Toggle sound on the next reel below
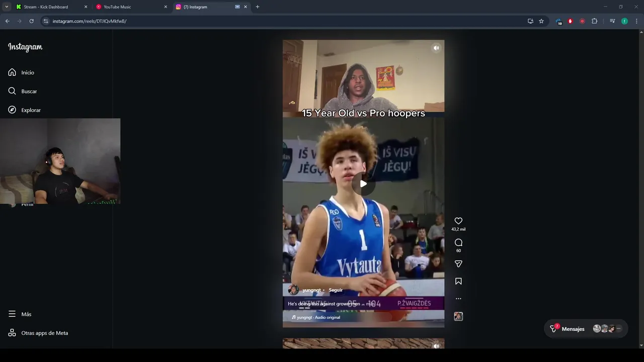 tap(436, 345)
